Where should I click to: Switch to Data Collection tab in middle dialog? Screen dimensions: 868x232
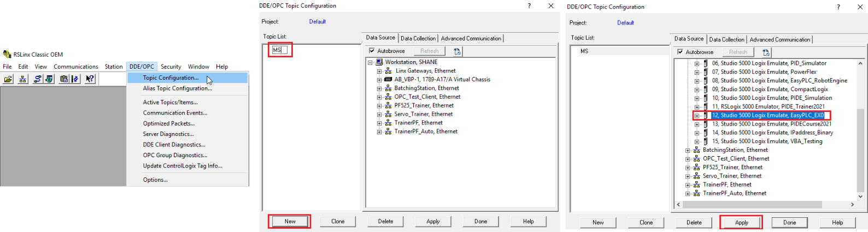coord(418,38)
